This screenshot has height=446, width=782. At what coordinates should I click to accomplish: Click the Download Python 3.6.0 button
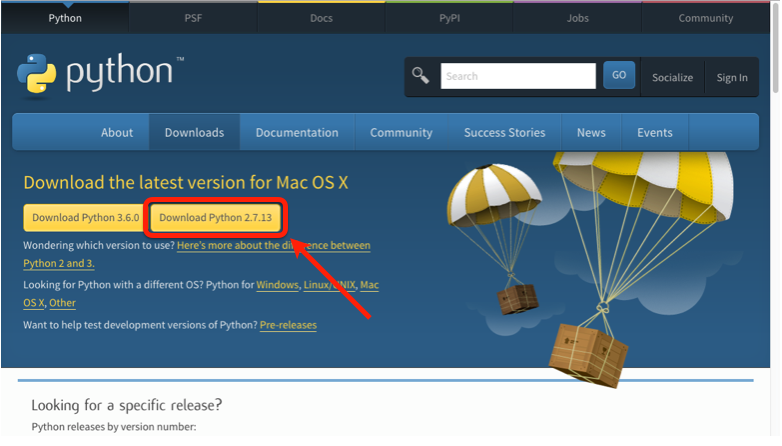[84, 217]
